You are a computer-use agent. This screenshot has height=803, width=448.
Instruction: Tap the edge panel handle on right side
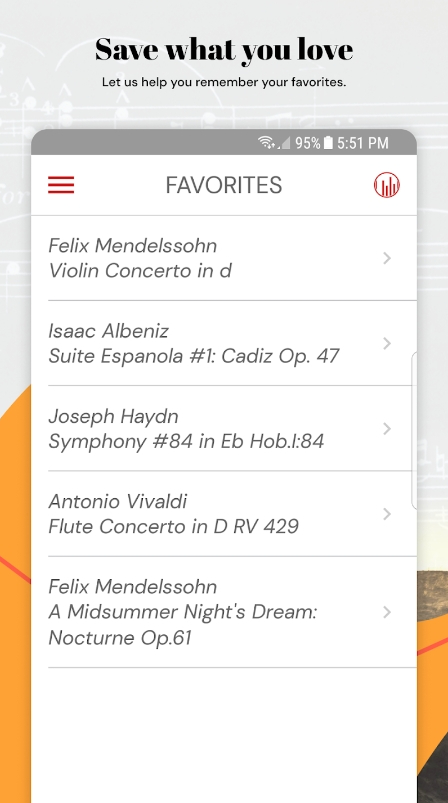pyautogui.click(x=414, y=430)
